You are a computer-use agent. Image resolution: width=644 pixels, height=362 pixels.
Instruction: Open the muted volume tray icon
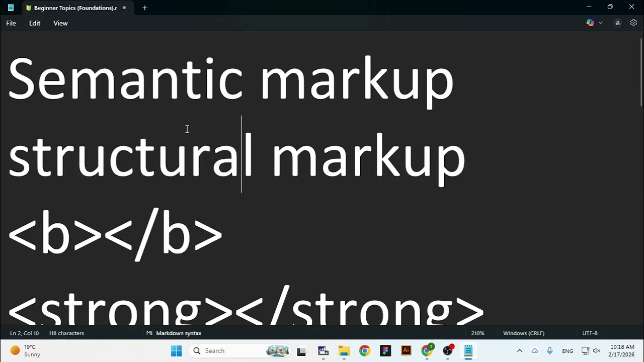pos(597,351)
